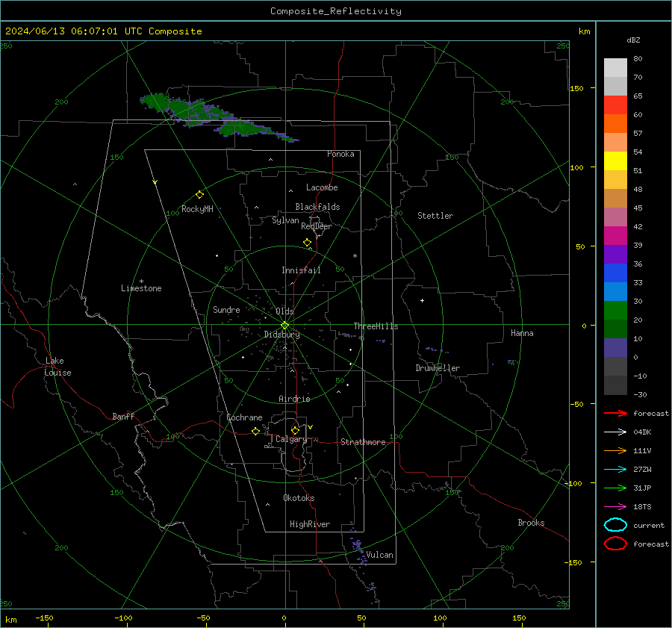Click the orange 111V arrow icon
Viewport: 672px width, 628px height.
click(x=615, y=450)
